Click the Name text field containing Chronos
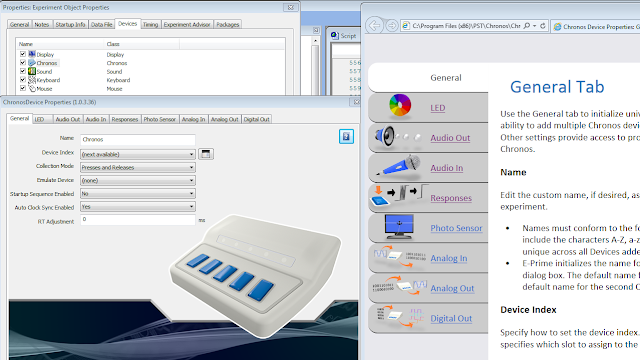640x360 pixels. tap(138, 140)
